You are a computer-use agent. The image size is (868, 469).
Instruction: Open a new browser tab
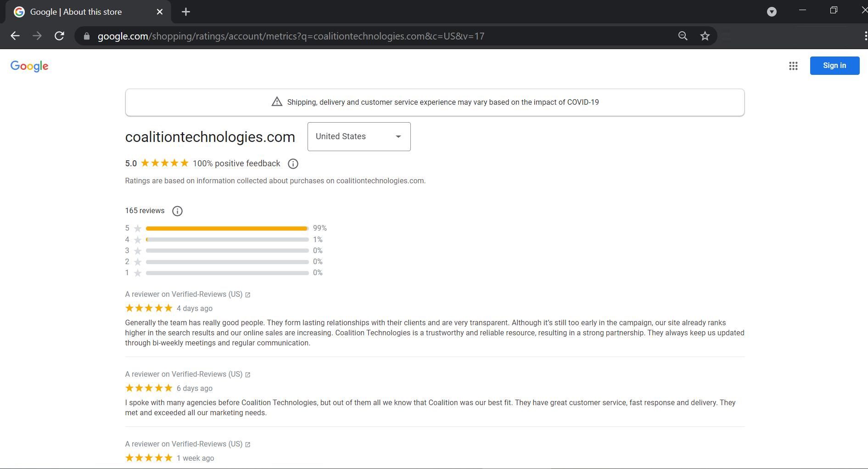click(186, 12)
